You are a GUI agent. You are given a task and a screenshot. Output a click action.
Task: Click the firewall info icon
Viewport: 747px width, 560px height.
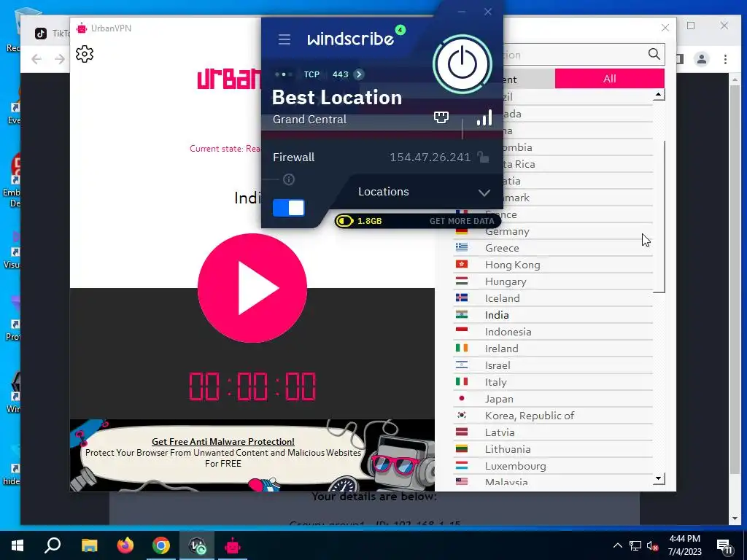click(289, 179)
